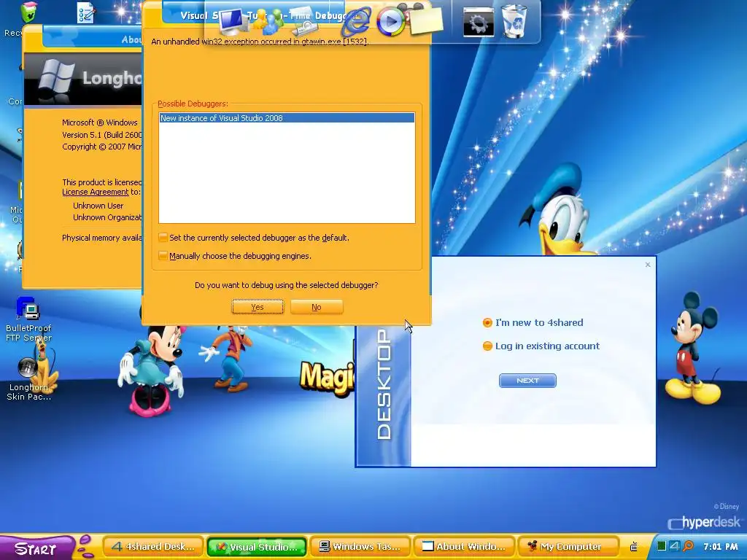Launch Internet Explorer from the top dock

click(x=355, y=21)
